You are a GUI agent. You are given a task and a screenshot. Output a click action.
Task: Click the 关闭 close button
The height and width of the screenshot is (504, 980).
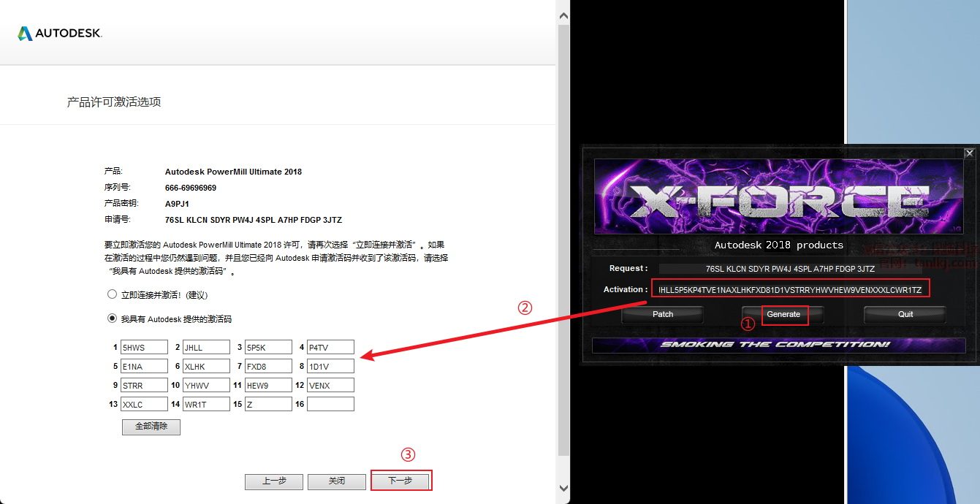pyautogui.click(x=337, y=481)
